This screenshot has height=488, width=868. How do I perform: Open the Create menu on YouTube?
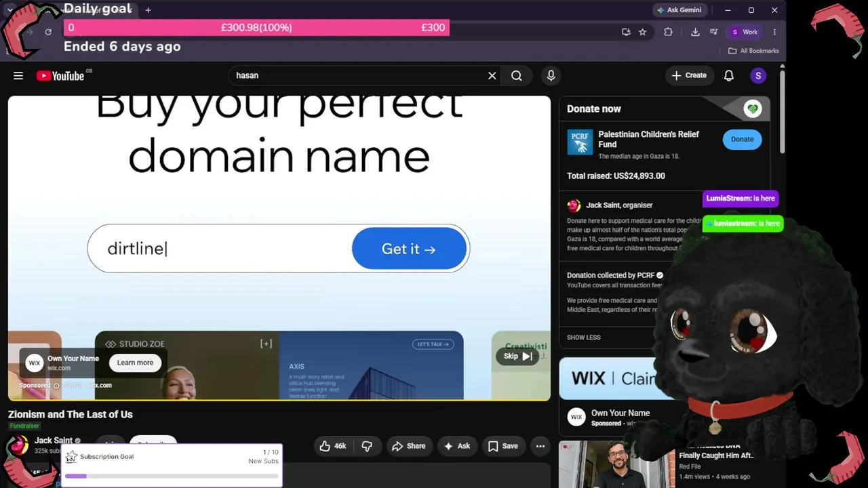(689, 76)
